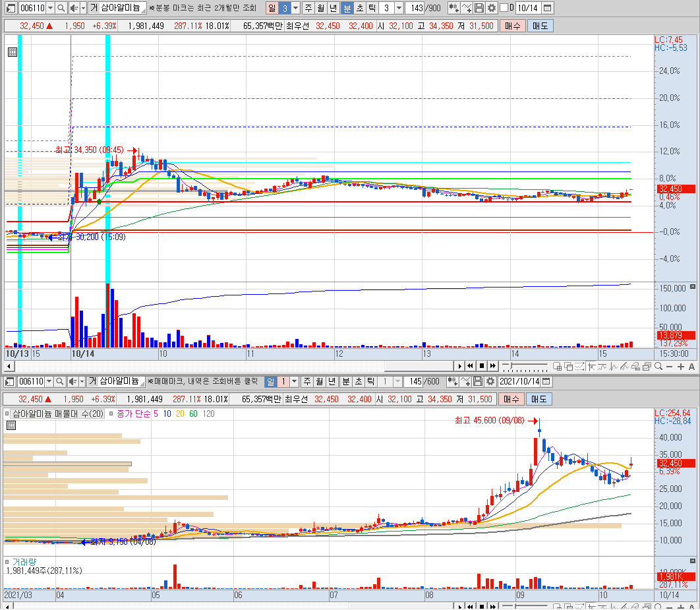Stop chart replay with the square button
The height and width of the screenshot is (610, 700).
(481, 367)
